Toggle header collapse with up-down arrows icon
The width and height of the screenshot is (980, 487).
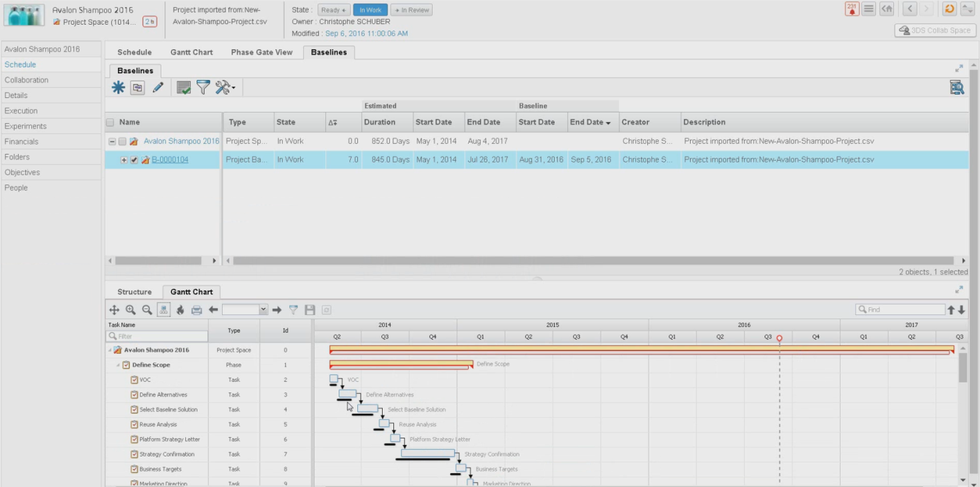click(x=967, y=9)
